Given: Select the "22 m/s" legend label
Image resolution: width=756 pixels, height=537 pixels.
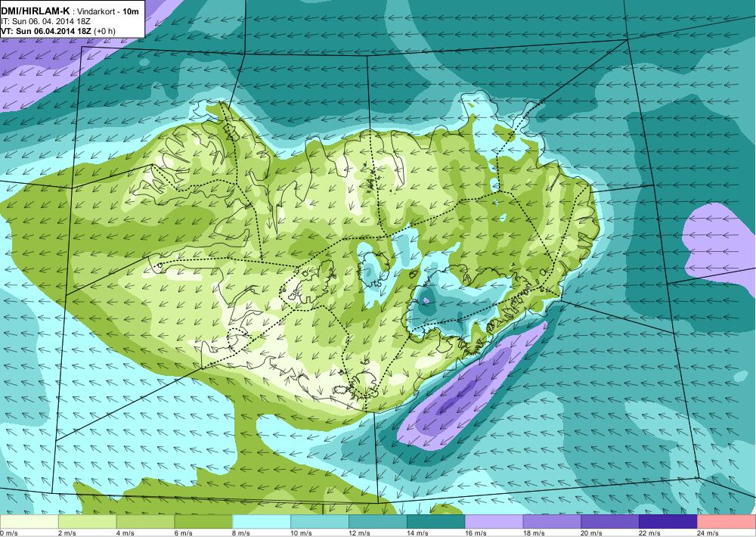Looking at the screenshot, I should pyautogui.click(x=650, y=533).
